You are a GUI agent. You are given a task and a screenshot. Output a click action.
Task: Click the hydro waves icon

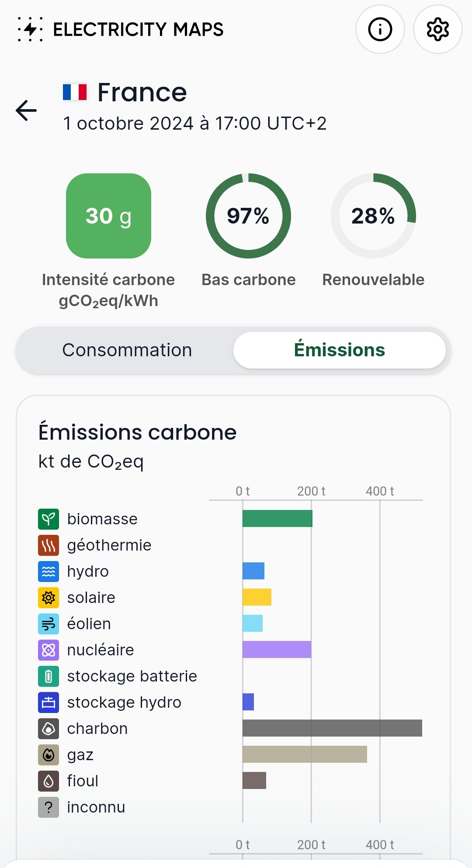(49, 571)
